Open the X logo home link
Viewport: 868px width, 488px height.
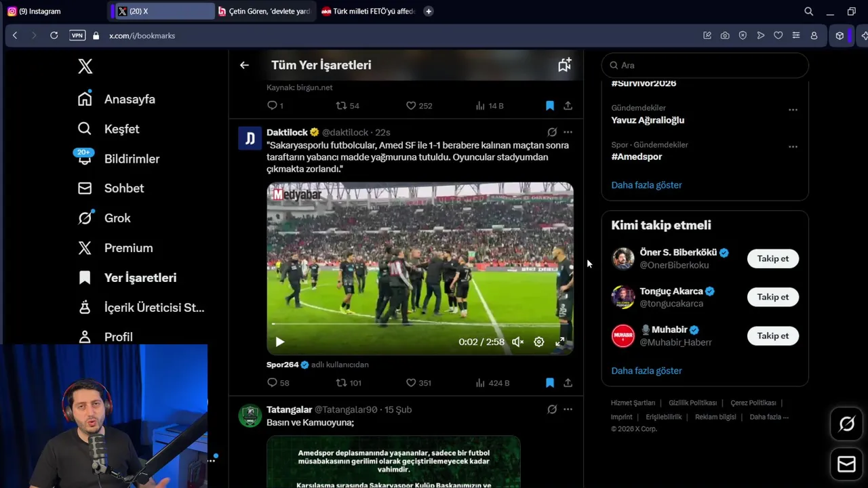(x=85, y=66)
